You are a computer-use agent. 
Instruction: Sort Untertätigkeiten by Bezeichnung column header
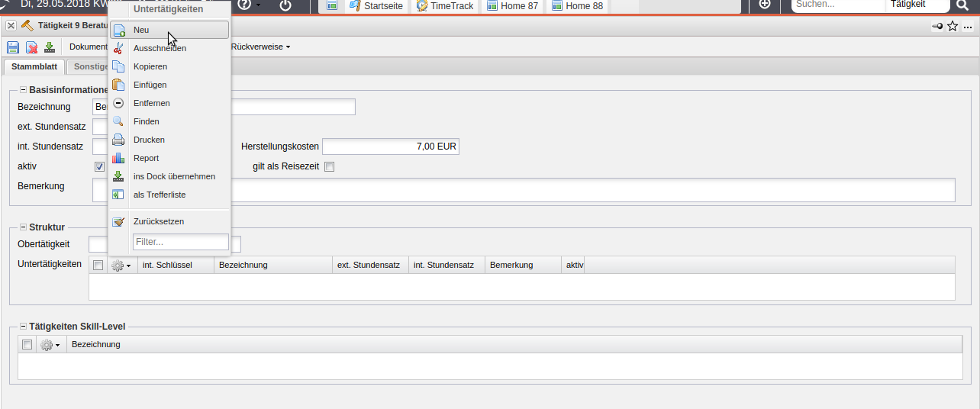(273, 265)
